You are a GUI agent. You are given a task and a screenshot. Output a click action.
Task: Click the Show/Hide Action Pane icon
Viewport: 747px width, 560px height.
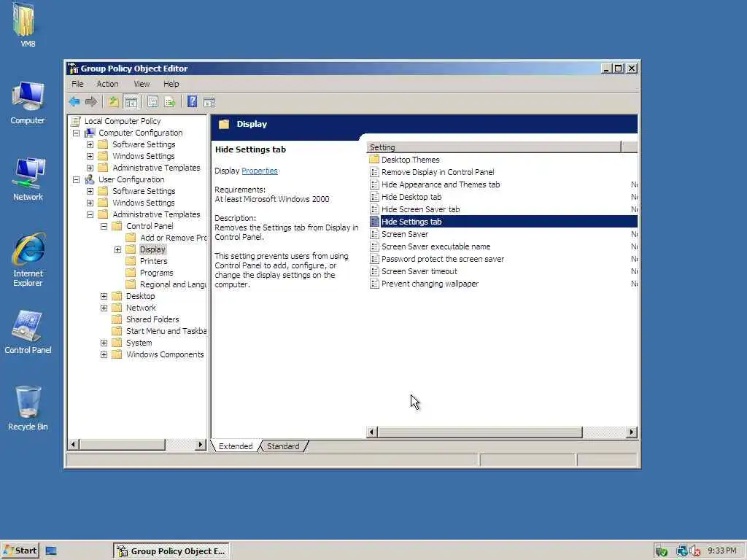(x=209, y=102)
